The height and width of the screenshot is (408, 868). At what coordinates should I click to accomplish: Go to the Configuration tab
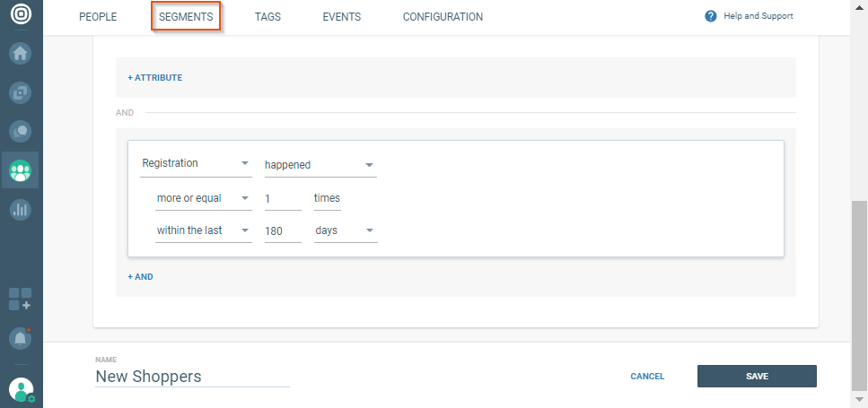[x=443, y=17]
